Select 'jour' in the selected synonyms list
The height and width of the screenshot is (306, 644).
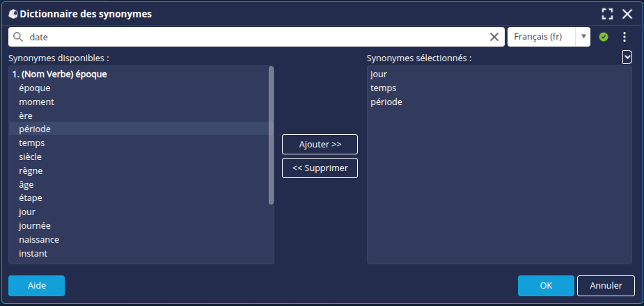click(379, 74)
